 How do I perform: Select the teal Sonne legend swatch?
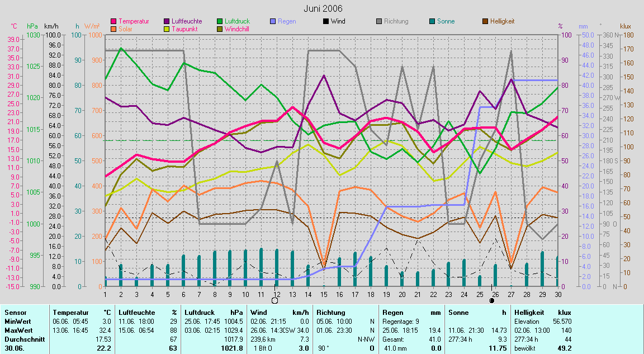tap(432, 21)
